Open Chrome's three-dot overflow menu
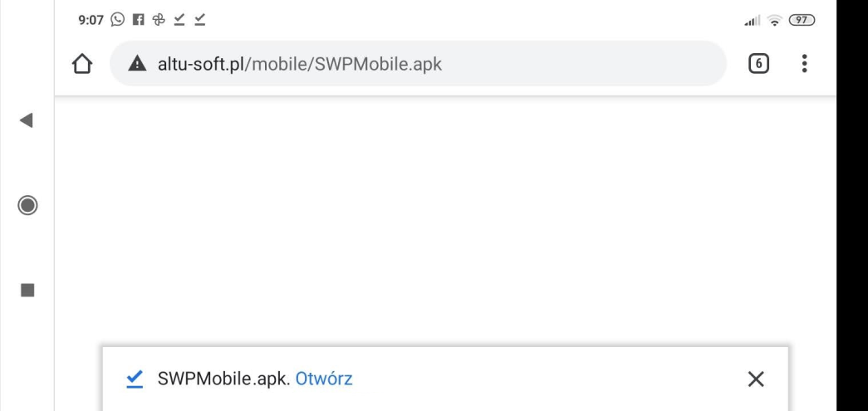 [x=804, y=64]
